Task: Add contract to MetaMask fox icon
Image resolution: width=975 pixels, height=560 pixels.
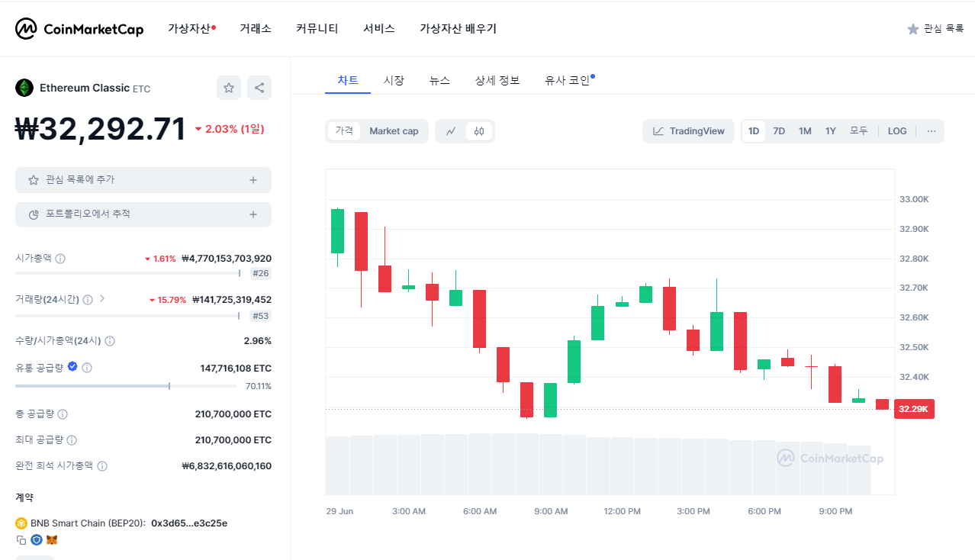Action: tap(52, 540)
